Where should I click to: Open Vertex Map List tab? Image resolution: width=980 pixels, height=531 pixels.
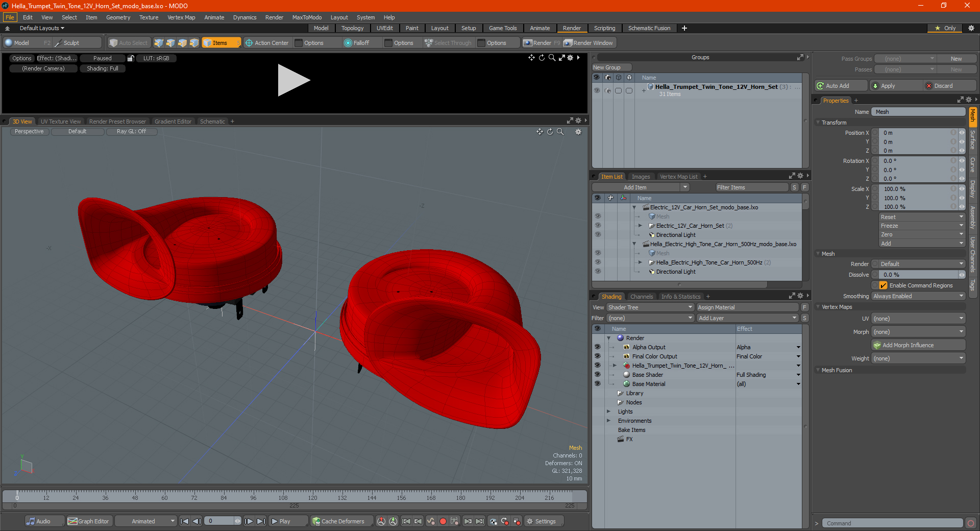(678, 177)
